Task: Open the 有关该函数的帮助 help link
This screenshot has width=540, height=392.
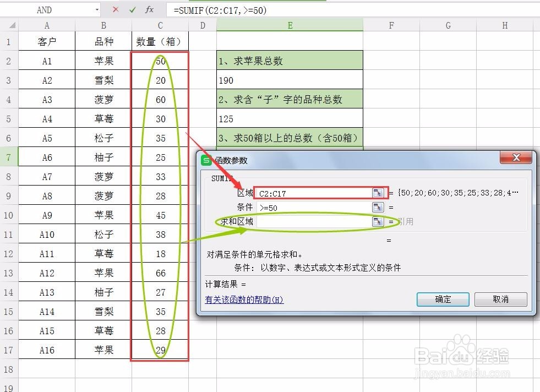Action: click(x=243, y=300)
